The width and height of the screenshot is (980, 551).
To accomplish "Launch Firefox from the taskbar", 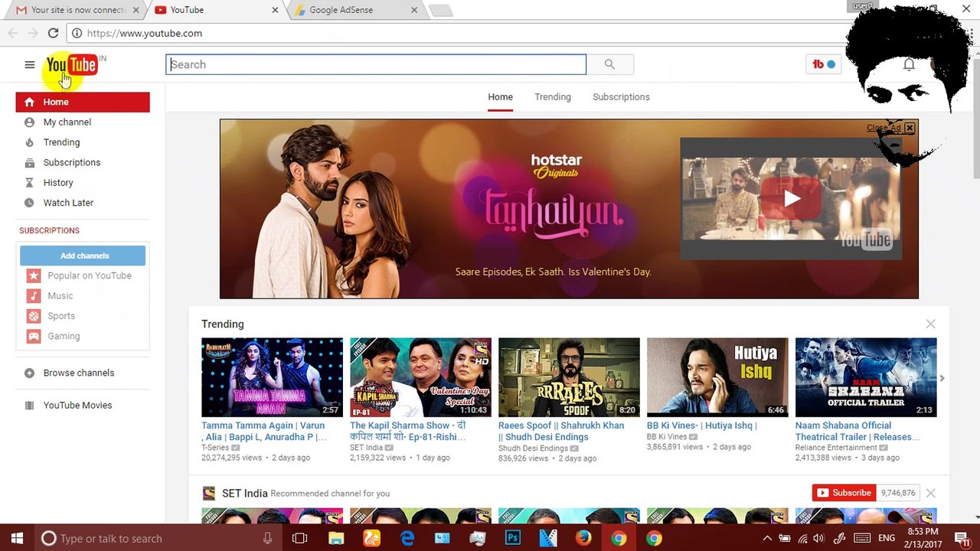I will (583, 539).
